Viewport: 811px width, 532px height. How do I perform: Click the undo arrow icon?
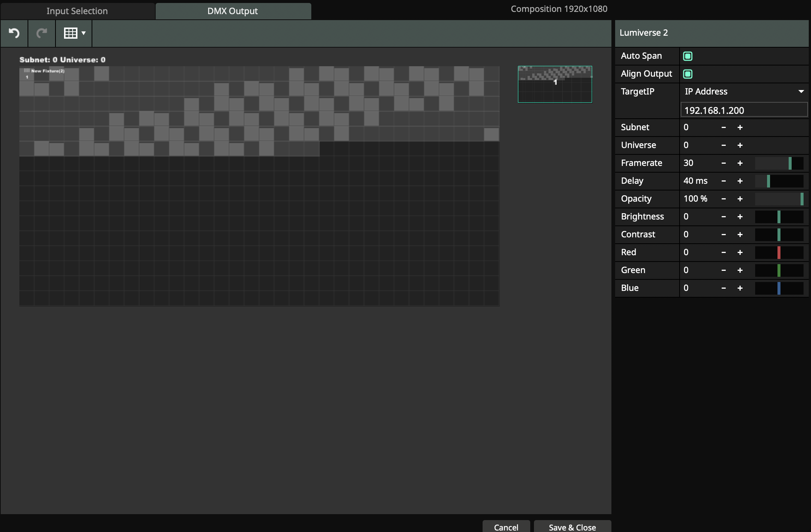tap(14, 33)
